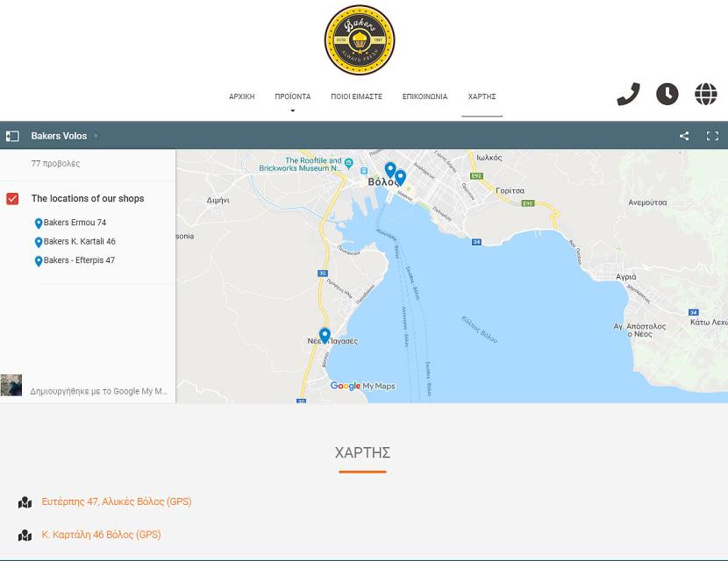Uncheck 'The locations of our shops' layer
This screenshot has width=728, height=561.
[x=12, y=199]
